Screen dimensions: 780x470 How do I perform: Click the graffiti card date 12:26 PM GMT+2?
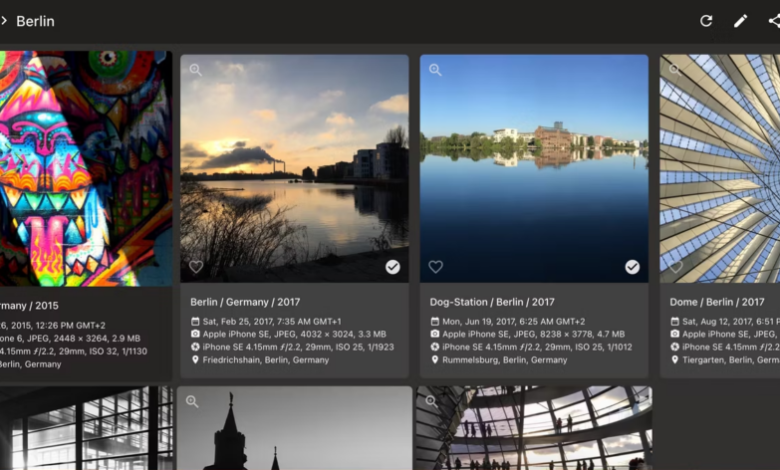coord(53,325)
